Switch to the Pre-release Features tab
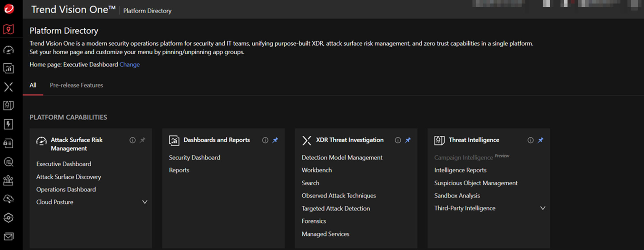The height and width of the screenshot is (250, 644). click(76, 85)
